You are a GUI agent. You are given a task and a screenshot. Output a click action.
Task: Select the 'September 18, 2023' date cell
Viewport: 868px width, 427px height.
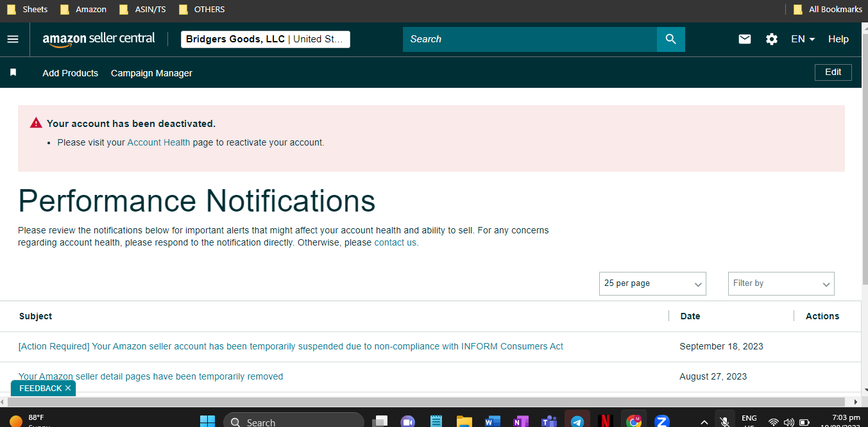721,346
